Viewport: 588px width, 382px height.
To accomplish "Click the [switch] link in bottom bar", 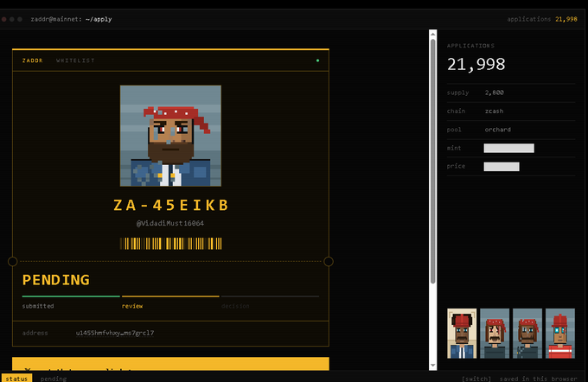I will [x=476, y=379].
